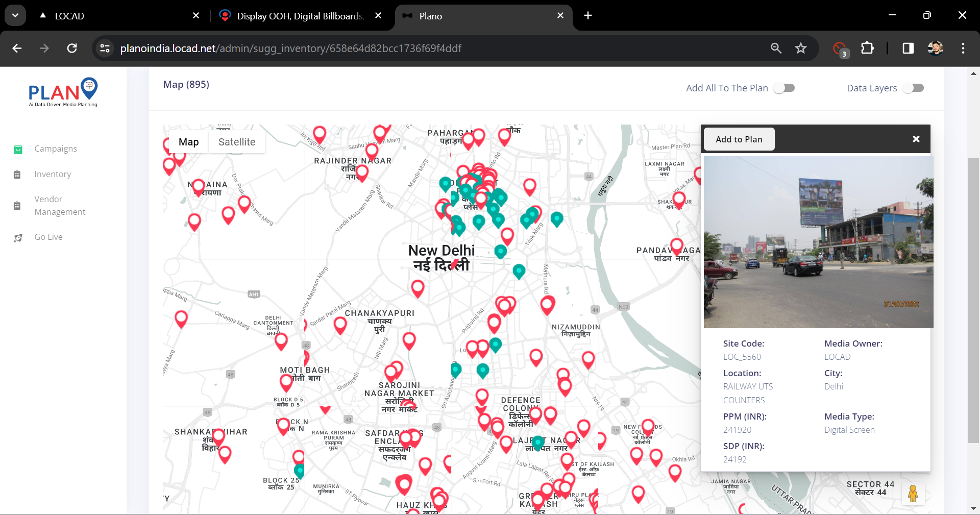
Task: Close the site details popup
Action: click(x=916, y=139)
